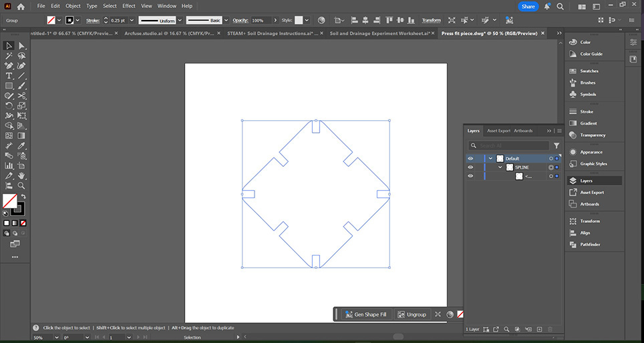The height and width of the screenshot is (343, 644).
Task: Collapse the SPLINE group in Layers
Action: click(x=500, y=167)
